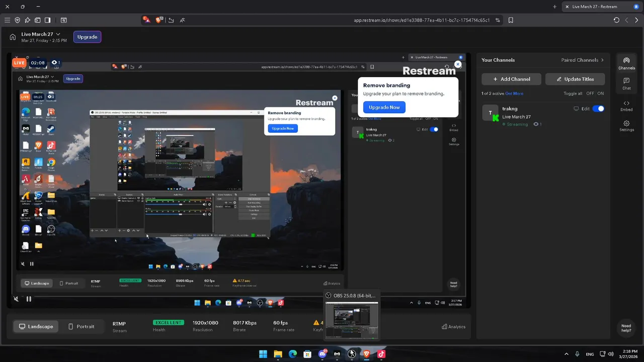This screenshot has height=362, width=644.
Task: Bookmark this page with the bookmark icon
Action: pos(511,20)
